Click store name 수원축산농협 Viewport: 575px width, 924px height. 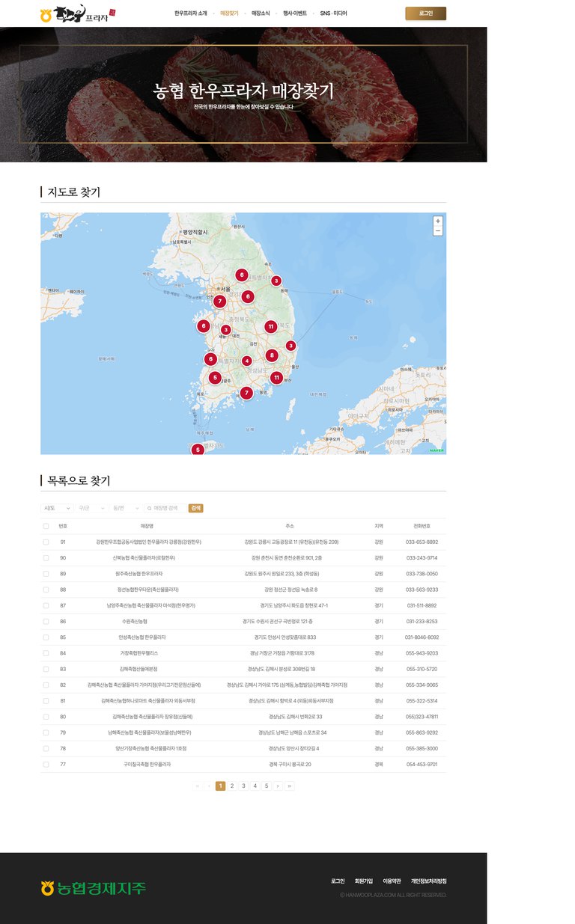point(135,621)
